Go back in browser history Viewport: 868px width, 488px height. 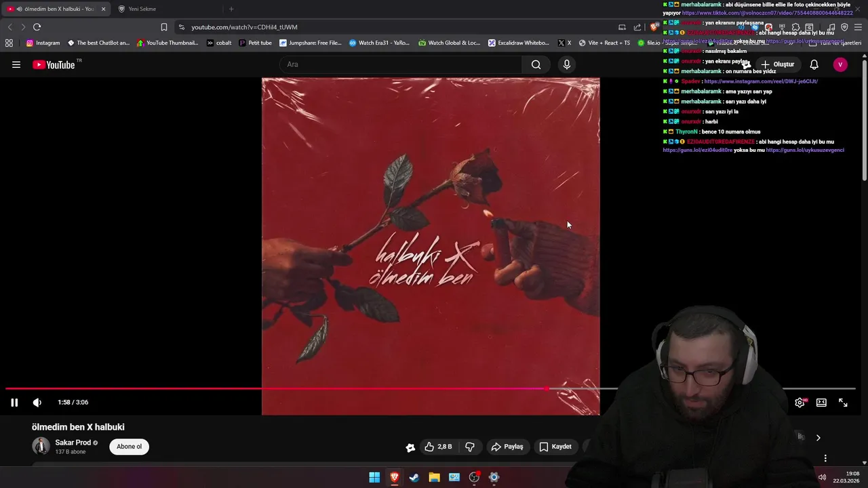(x=9, y=27)
